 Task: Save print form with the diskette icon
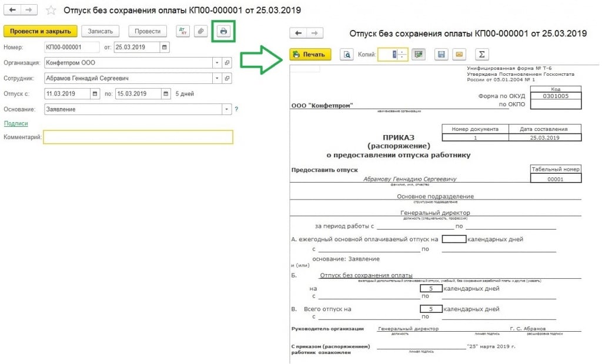coord(441,55)
